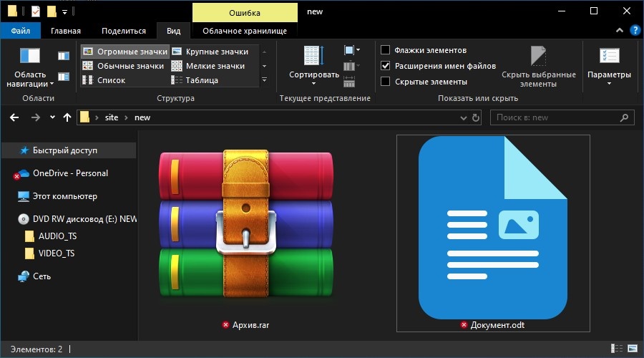
Task: Open the Облачное хранилище tab
Action: (245, 31)
